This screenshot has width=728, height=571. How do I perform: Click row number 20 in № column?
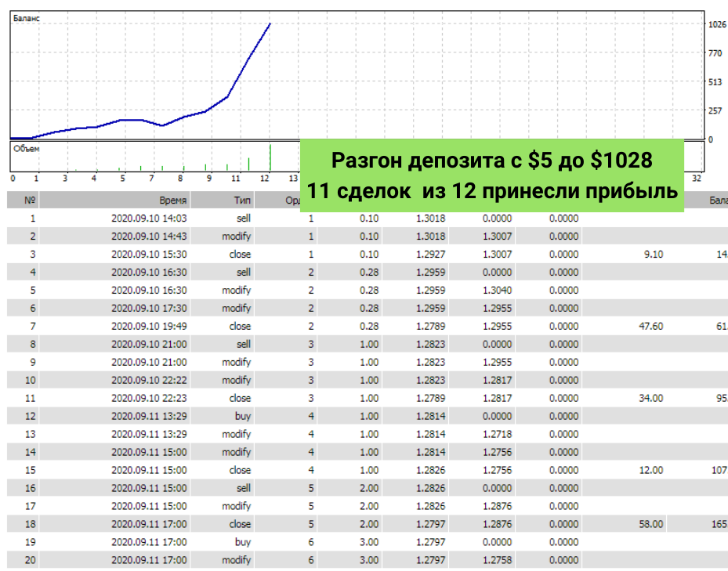click(x=31, y=560)
